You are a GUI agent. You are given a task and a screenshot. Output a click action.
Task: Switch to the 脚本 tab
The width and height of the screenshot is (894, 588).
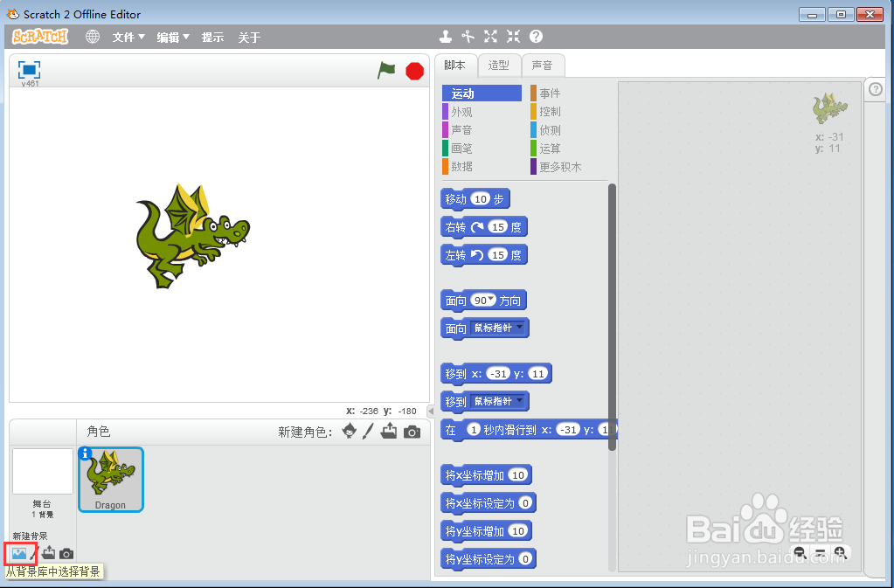[455, 66]
